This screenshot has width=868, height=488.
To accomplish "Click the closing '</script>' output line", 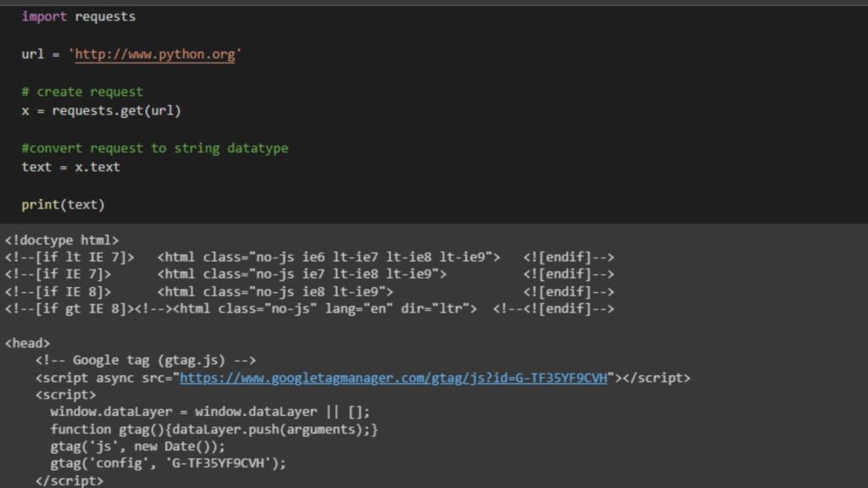I will click(x=70, y=481).
